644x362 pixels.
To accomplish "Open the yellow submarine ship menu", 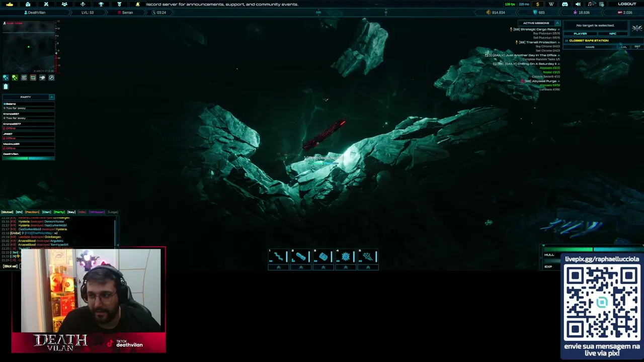I will pyautogui.click(x=10, y=4).
